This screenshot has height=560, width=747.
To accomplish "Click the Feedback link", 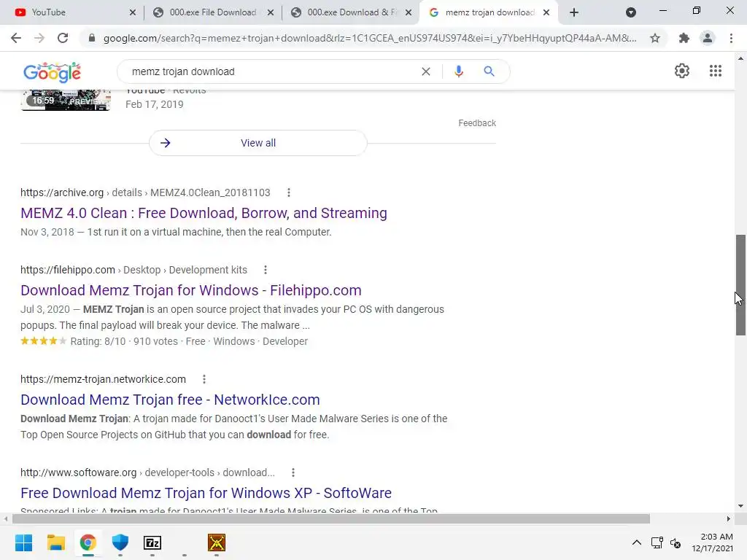I will coord(477,122).
